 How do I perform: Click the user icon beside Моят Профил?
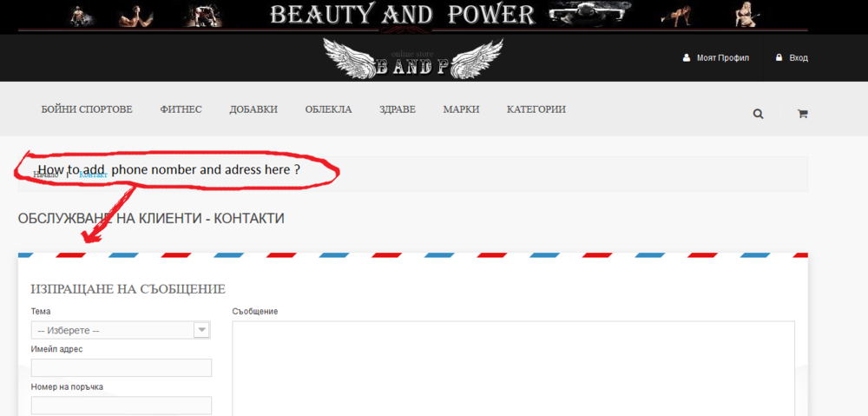pyautogui.click(x=687, y=57)
